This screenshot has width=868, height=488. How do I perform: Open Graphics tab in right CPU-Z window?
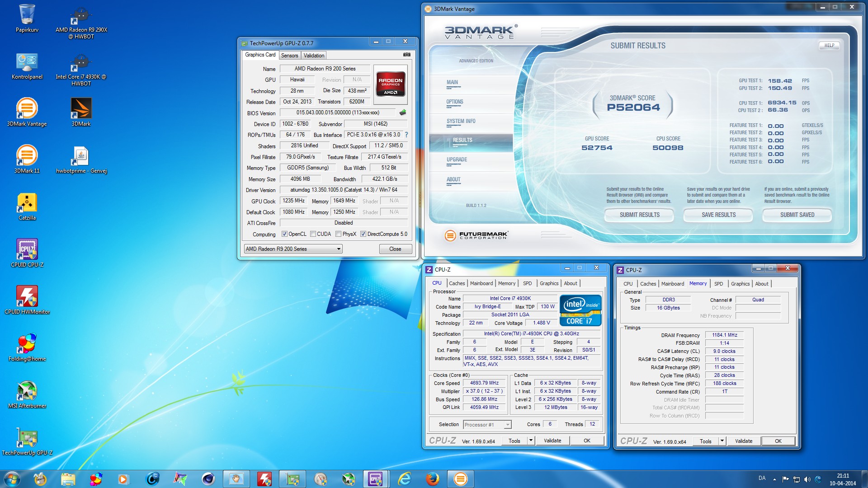pos(740,284)
